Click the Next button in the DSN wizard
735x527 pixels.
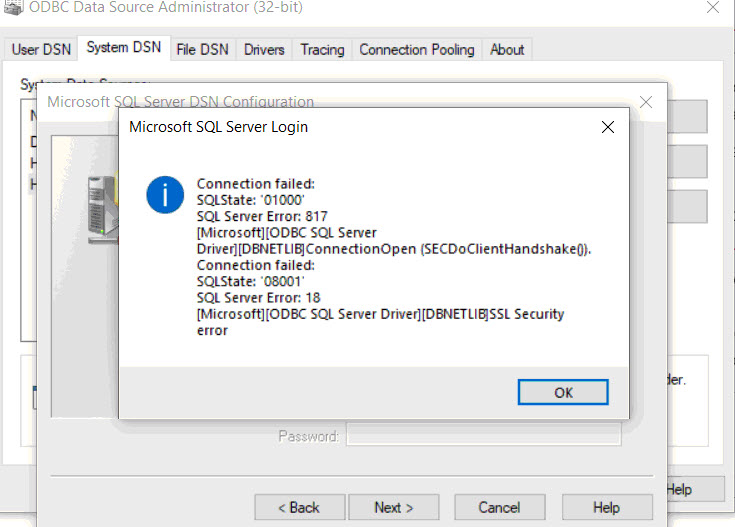(x=394, y=507)
